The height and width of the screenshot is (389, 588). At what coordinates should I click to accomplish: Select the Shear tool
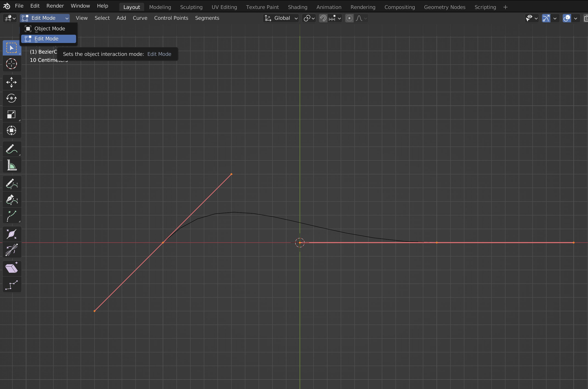12,269
